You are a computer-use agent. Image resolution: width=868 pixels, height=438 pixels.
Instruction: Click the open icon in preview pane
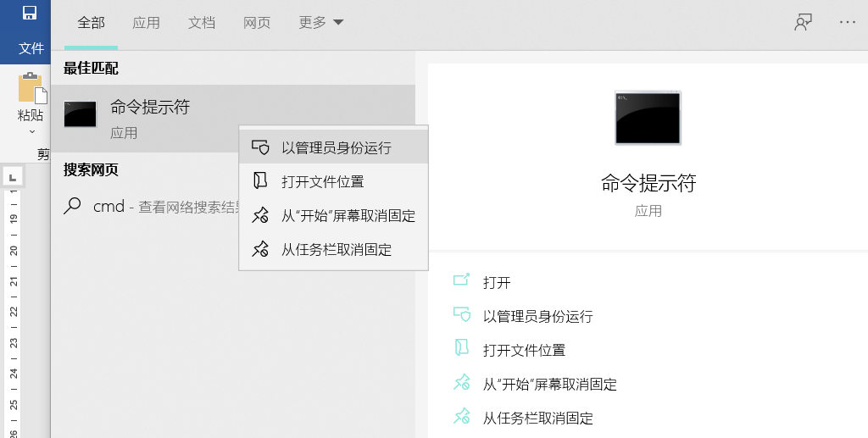(461, 280)
